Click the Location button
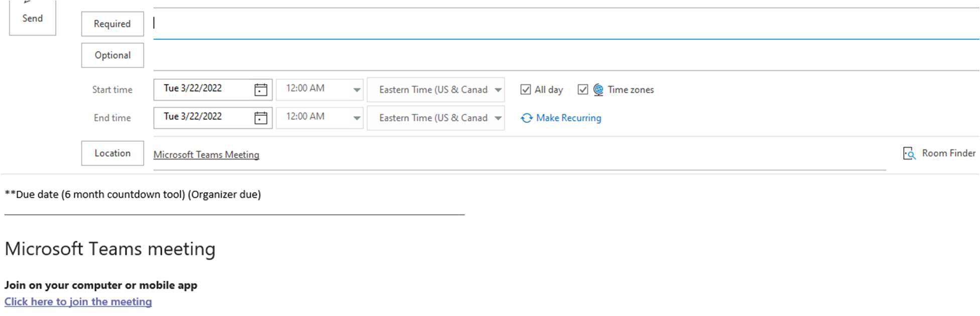 [x=112, y=153]
